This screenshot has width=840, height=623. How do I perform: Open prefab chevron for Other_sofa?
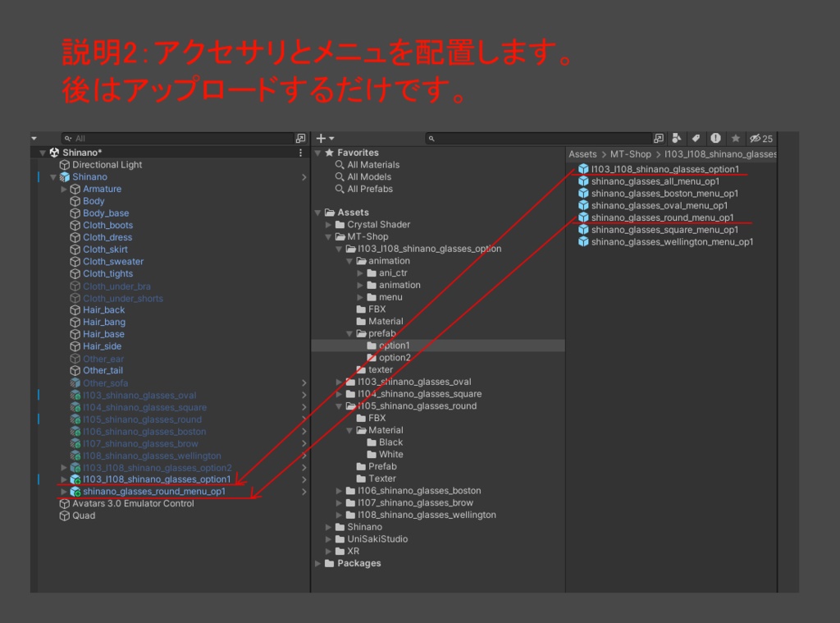click(304, 383)
